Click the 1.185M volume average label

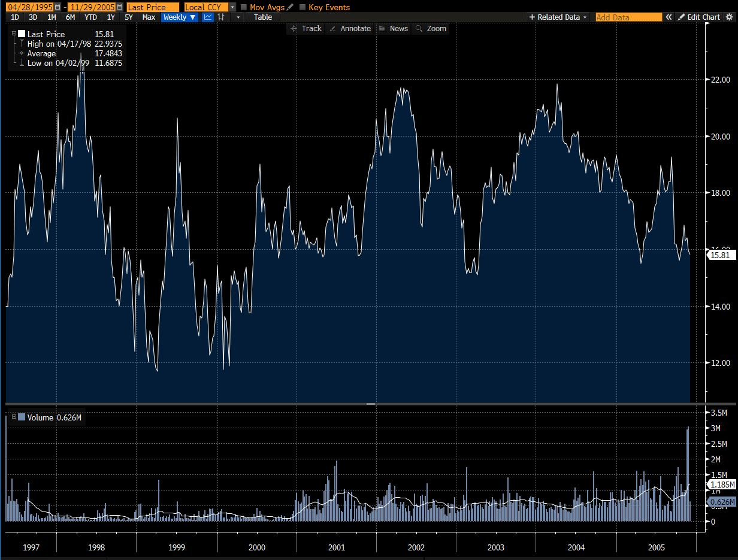[x=722, y=484]
